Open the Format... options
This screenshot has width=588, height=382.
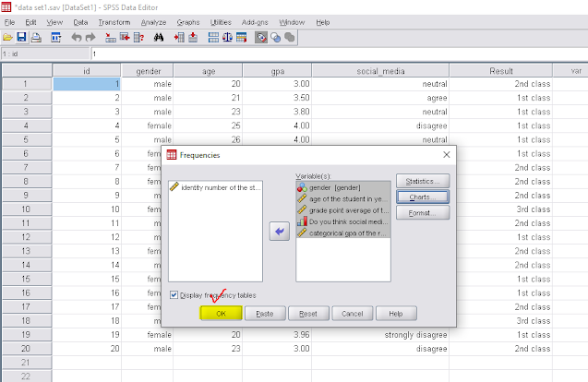(423, 213)
